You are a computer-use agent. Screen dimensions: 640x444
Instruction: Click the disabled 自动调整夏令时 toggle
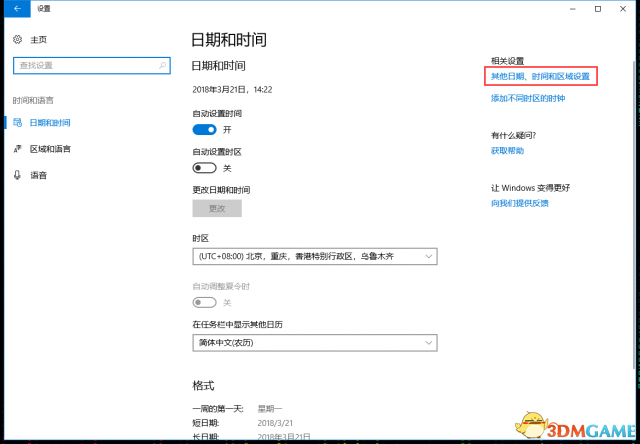pos(204,302)
